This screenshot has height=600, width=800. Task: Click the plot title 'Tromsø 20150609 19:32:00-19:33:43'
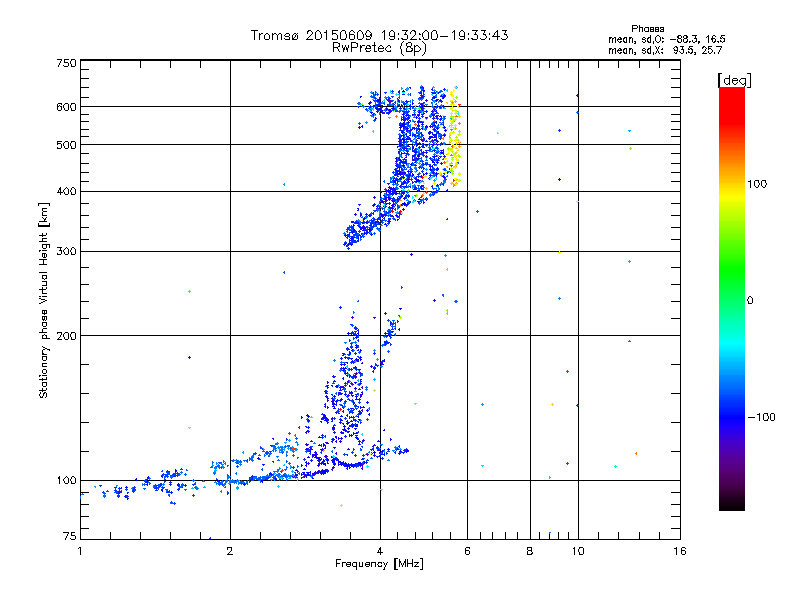click(379, 35)
